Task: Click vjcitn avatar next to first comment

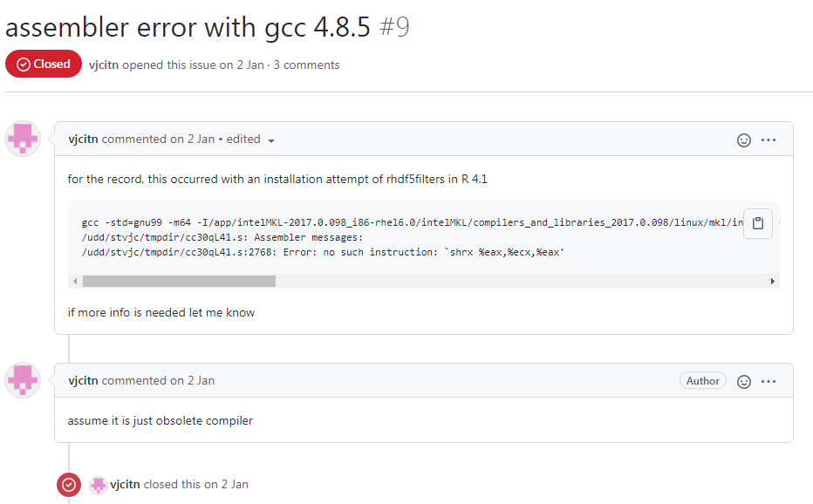Action: [23, 140]
